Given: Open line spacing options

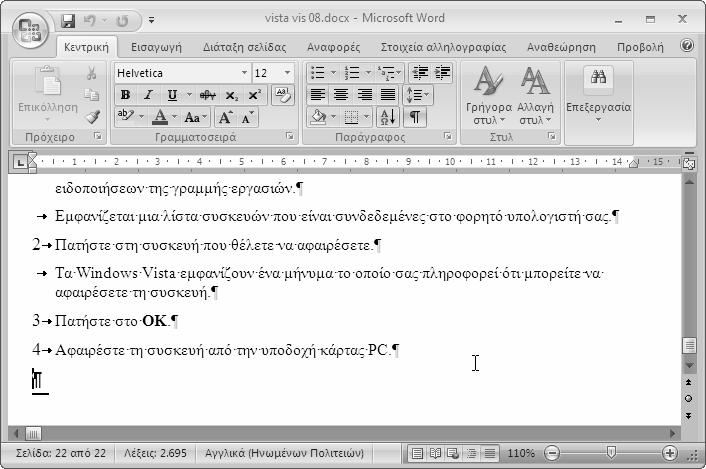Looking at the screenshot, I should pos(418,95).
